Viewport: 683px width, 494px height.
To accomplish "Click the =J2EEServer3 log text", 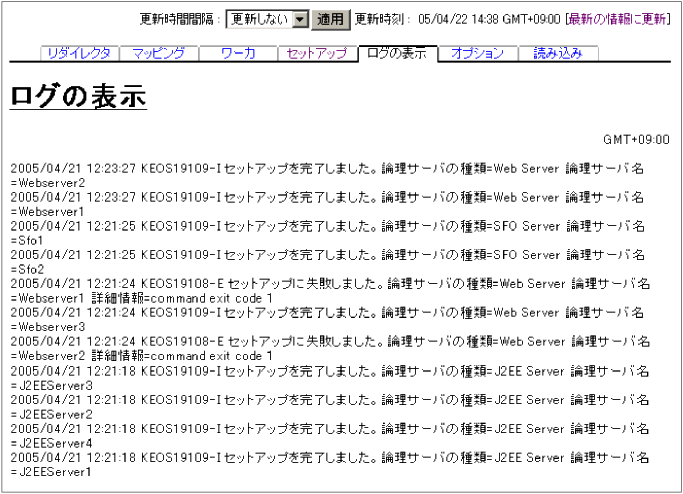I will pyautogui.click(x=51, y=386).
